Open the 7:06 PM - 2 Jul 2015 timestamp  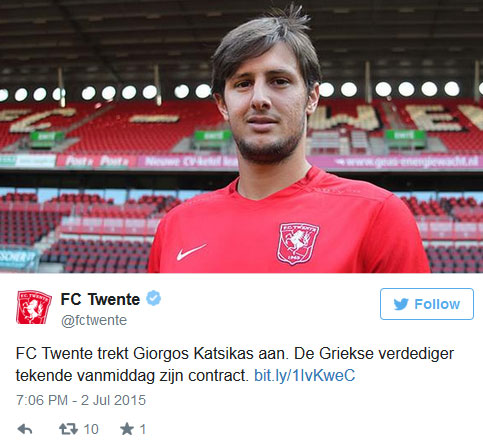tap(81, 400)
